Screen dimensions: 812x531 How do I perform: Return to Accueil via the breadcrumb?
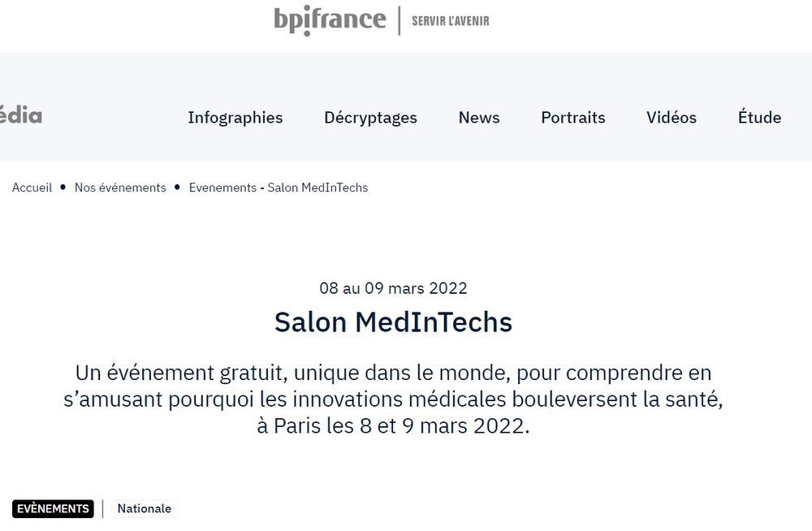click(x=32, y=188)
